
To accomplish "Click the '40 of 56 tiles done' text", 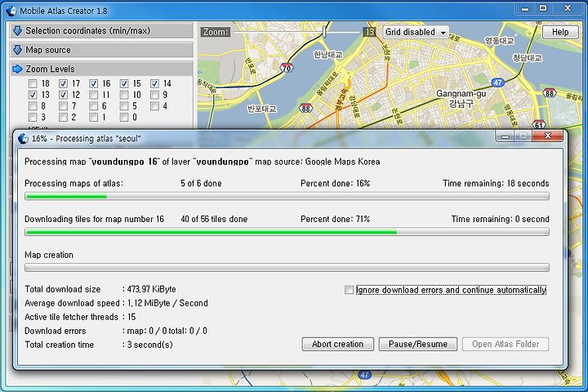I will coord(214,219).
